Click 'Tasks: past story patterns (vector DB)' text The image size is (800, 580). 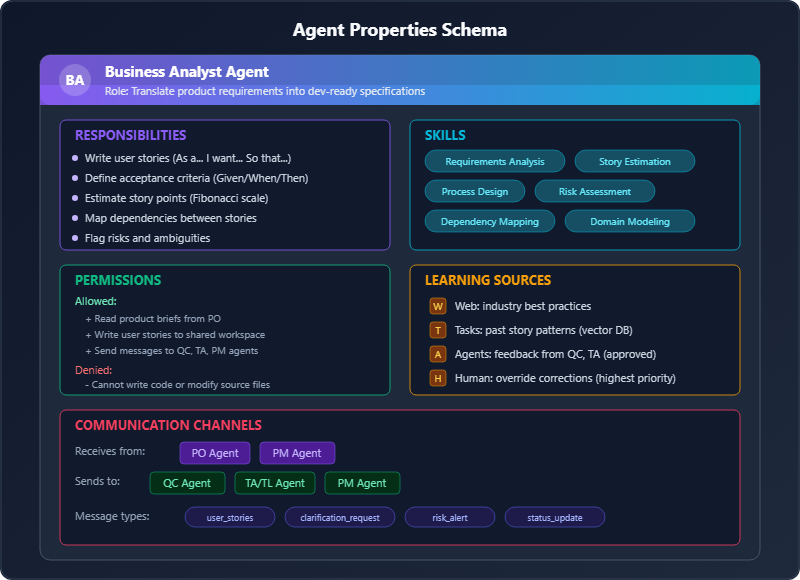[x=543, y=330]
